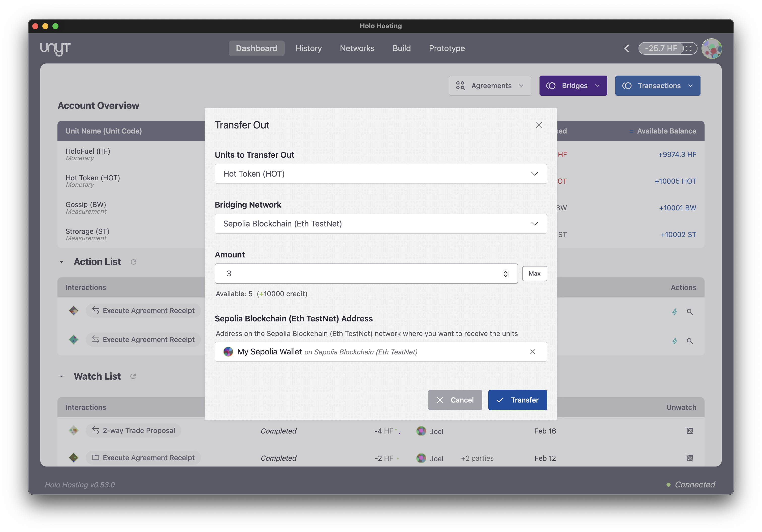Switch to the History tab

(x=308, y=48)
